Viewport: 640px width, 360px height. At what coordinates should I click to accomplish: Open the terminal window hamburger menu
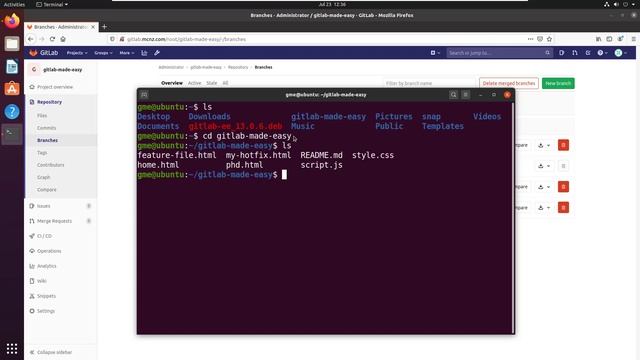(x=465, y=95)
